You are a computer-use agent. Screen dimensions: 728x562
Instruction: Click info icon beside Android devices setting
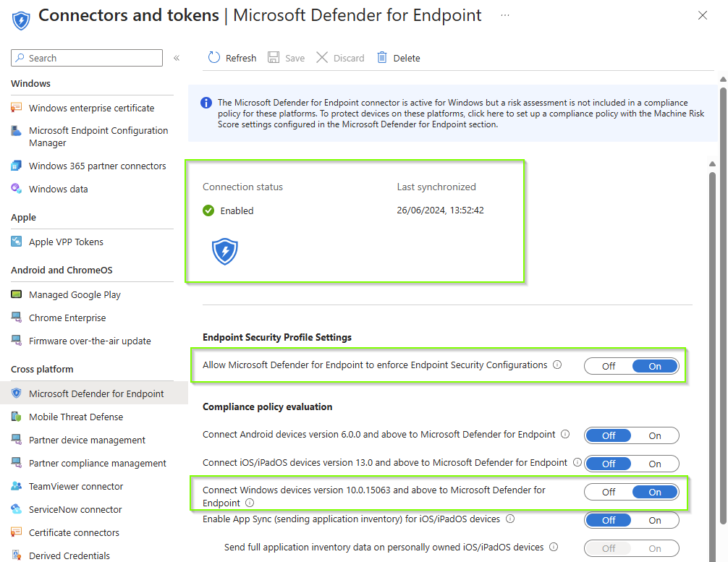[x=565, y=435]
